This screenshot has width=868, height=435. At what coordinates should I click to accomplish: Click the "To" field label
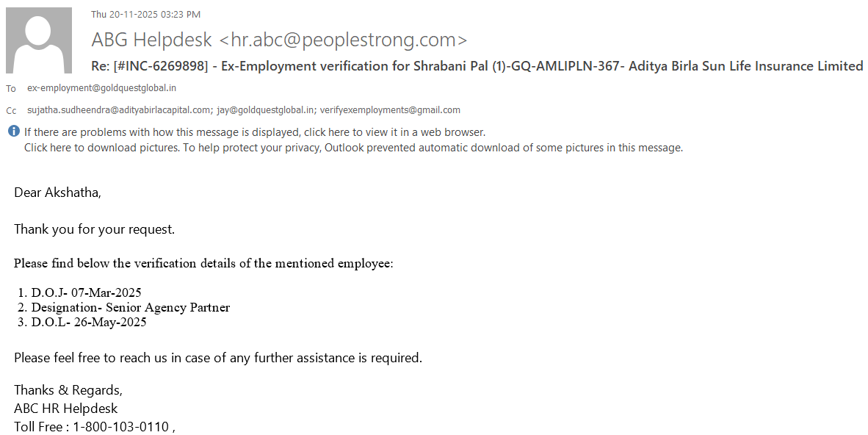(11, 89)
